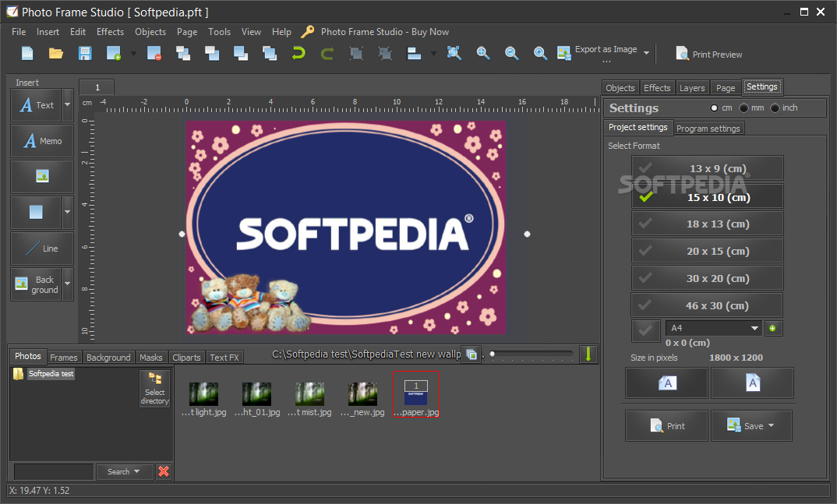The height and width of the screenshot is (504, 837).
Task: Open the Export as Image dropdown arrow
Action: tap(646, 53)
